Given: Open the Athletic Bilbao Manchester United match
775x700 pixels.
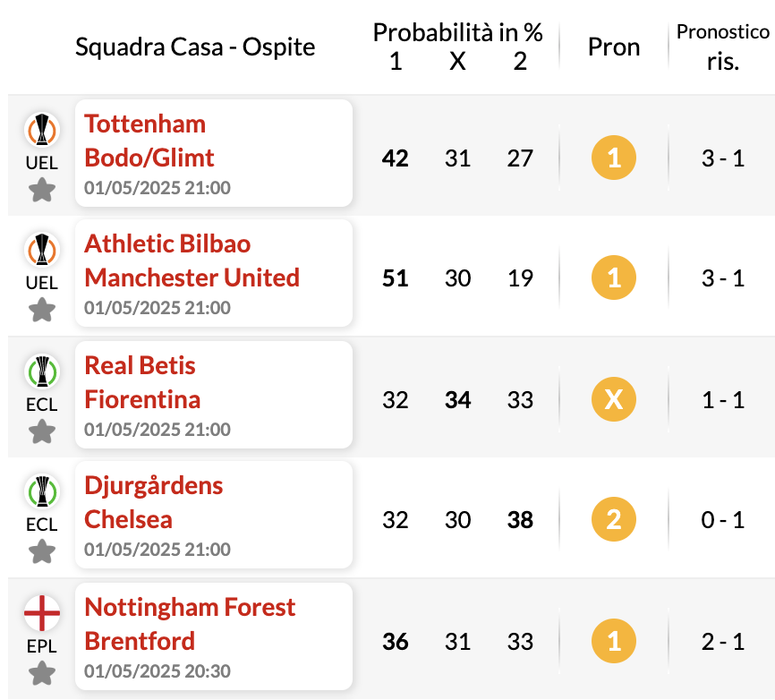Looking at the screenshot, I should 214,273.
